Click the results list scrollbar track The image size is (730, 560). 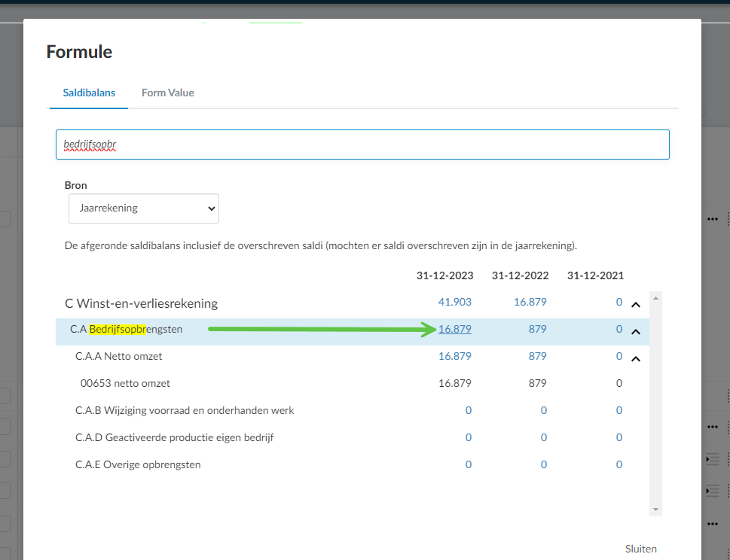655,403
